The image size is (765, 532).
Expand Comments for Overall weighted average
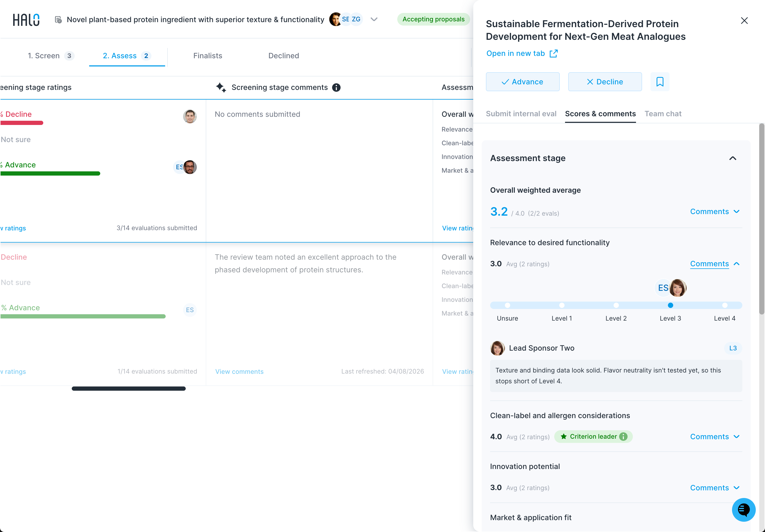tap(715, 212)
